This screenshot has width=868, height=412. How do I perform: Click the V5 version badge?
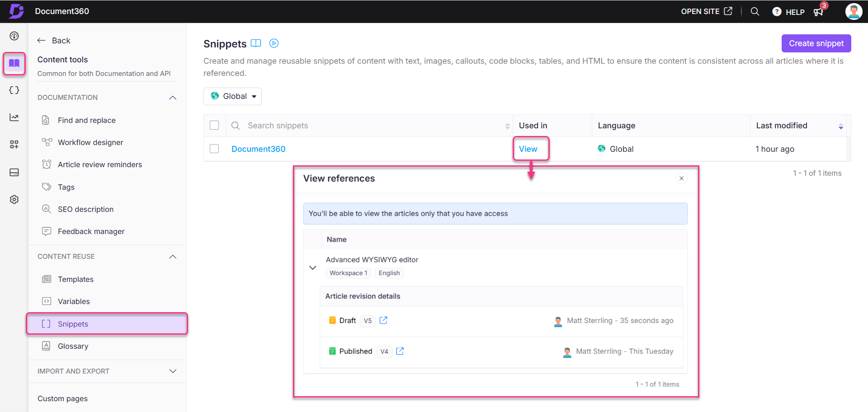(368, 321)
